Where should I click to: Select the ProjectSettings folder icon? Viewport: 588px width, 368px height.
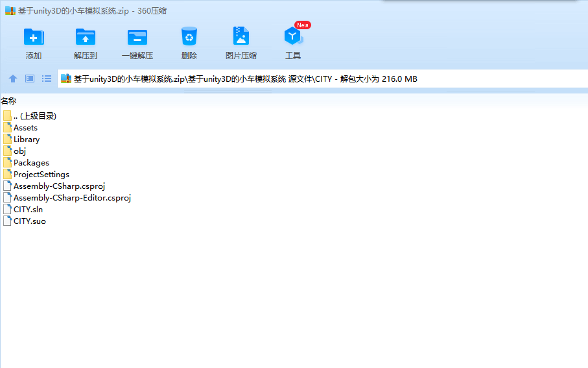pos(8,174)
